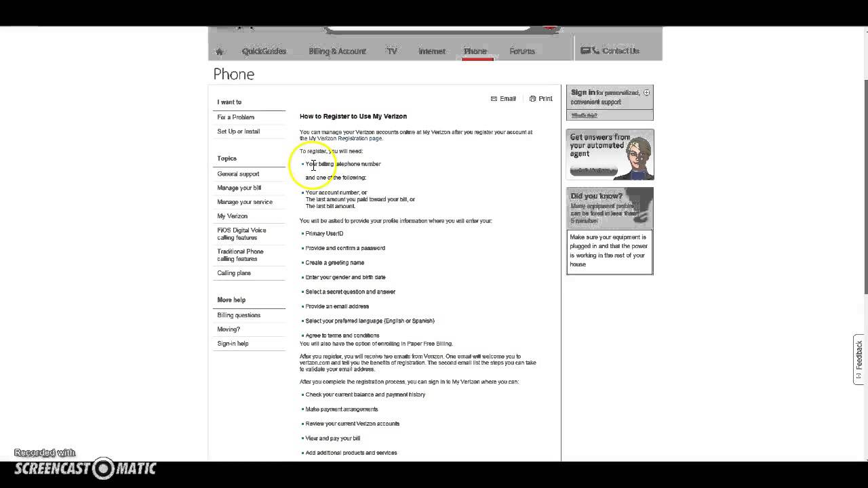
Task: Click the Did you know tip banner
Action: 610,208
